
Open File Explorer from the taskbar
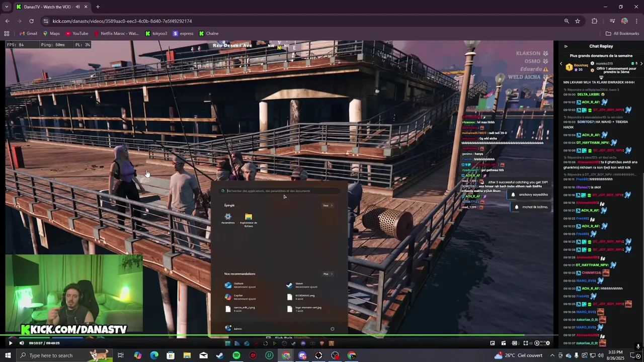[187, 355]
